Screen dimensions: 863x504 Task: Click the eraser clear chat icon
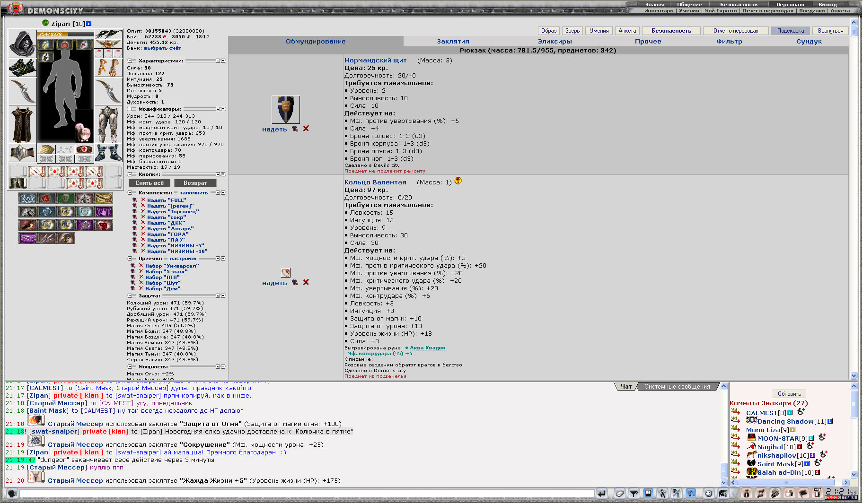(x=620, y=494)
